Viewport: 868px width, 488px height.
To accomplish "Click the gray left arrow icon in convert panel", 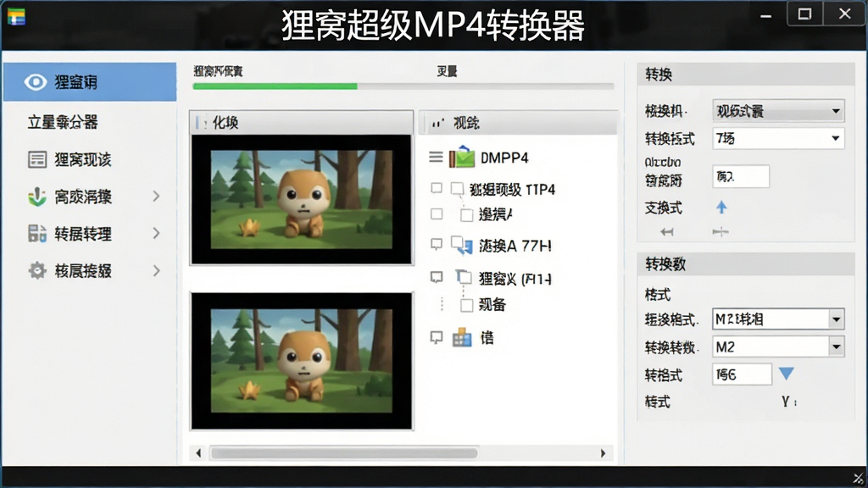I will 667,232.
